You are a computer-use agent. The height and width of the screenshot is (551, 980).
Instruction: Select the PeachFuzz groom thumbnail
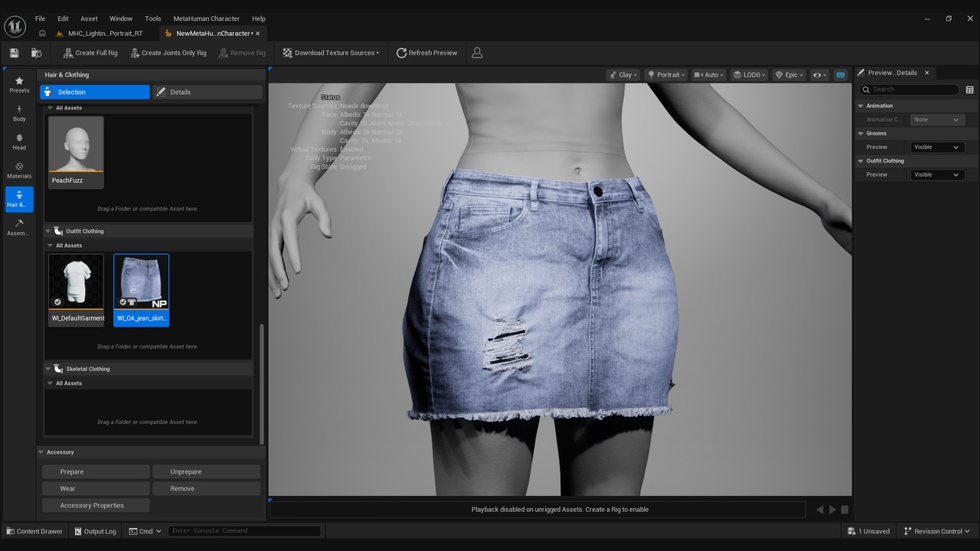coord(76,152)
